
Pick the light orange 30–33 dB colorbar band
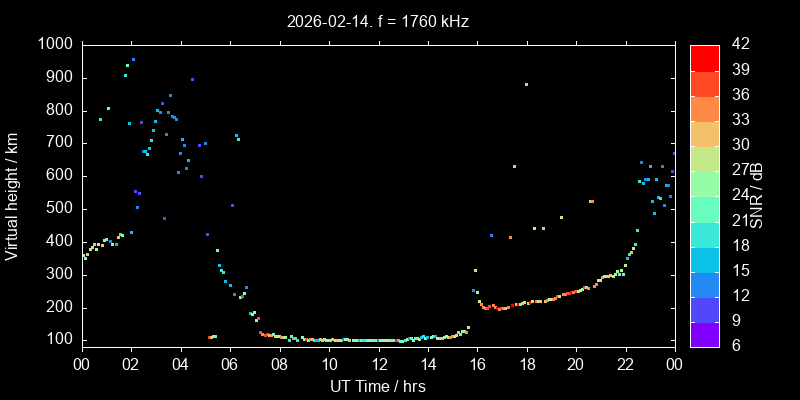click(704, 132)
